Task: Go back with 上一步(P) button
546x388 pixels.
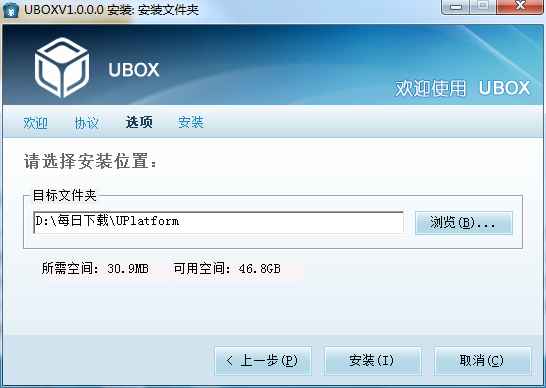Action: click(x=263, y=360)
